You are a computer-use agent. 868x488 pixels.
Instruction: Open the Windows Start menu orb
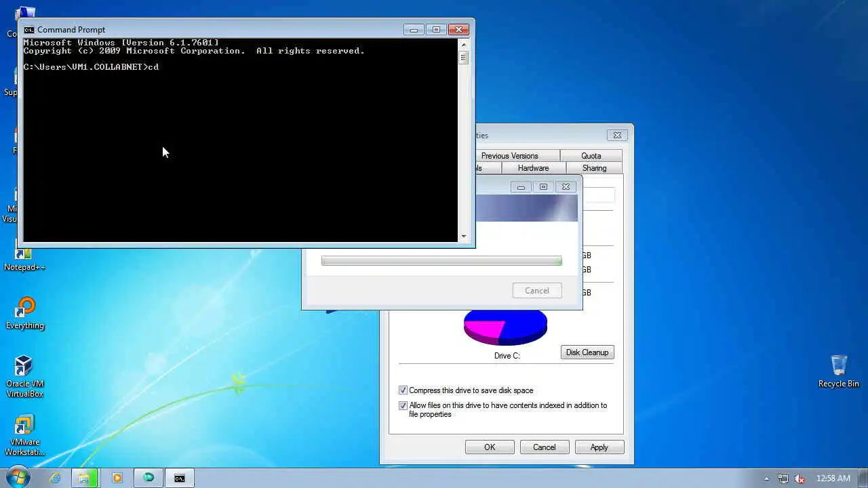(x=18, y=477)
